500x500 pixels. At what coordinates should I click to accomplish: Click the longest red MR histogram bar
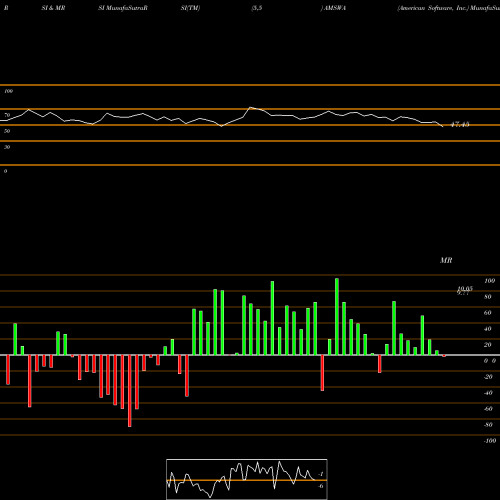pyautogui.click(x=130, y=391)
